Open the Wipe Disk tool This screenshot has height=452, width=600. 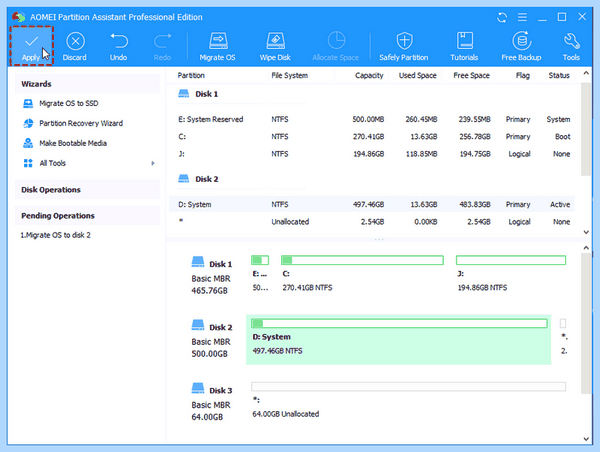point(275,47)
